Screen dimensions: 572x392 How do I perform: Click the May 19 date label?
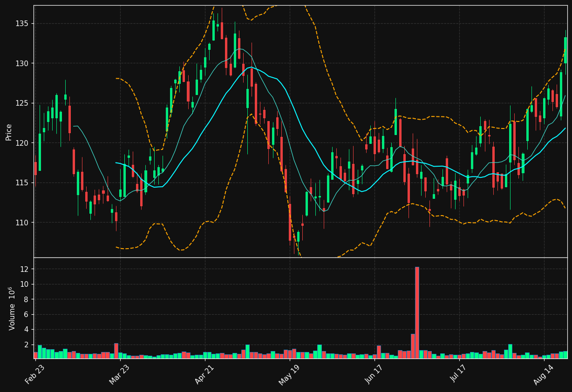(x=289, y=374)
